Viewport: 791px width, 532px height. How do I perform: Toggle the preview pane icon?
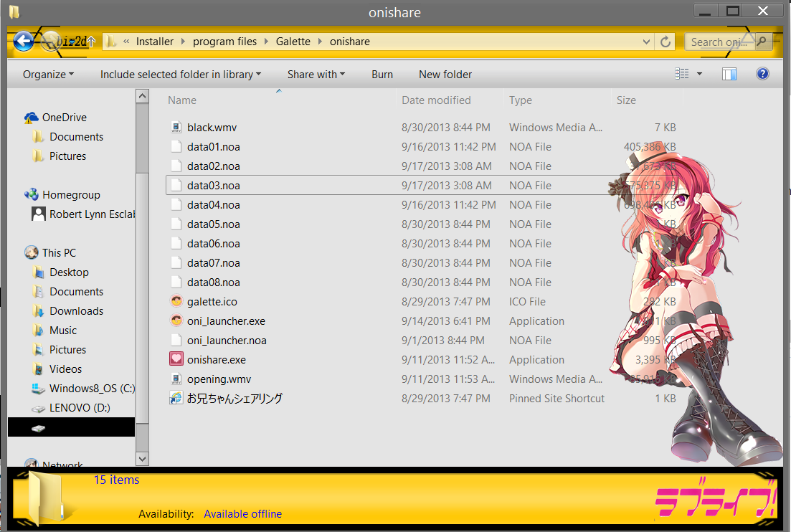pos(729,74)
